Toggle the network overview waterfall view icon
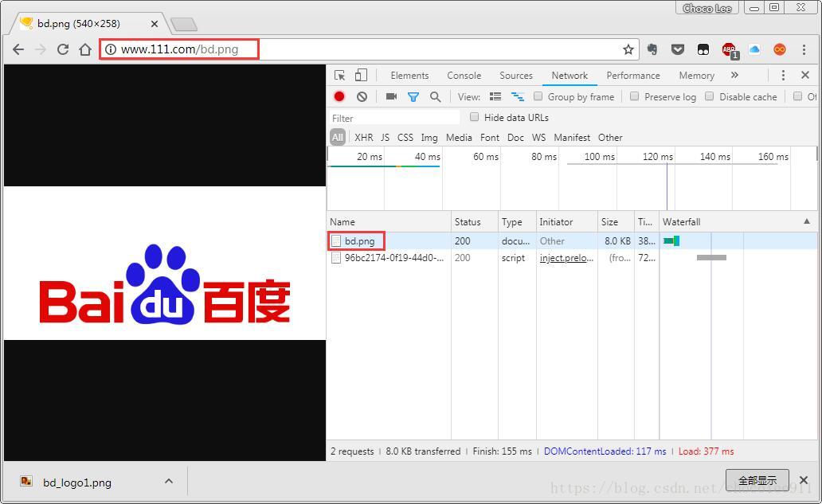Viewport: 822px width, 504px height. pyautogui.click(x=518, y=96)
